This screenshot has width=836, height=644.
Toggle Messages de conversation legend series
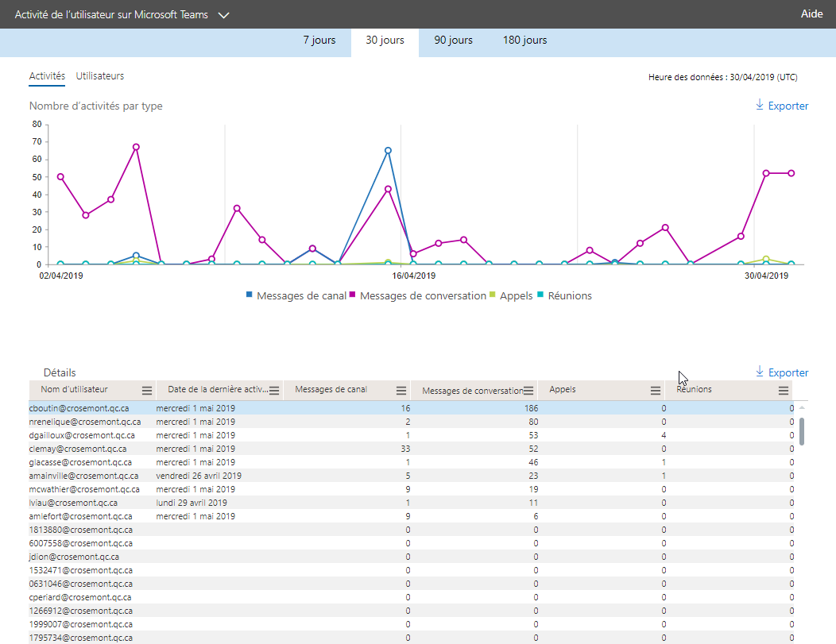tap(422, 295)
